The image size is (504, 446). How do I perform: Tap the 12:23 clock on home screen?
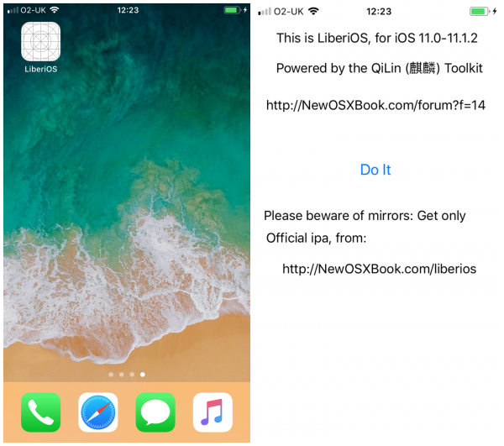128,10
